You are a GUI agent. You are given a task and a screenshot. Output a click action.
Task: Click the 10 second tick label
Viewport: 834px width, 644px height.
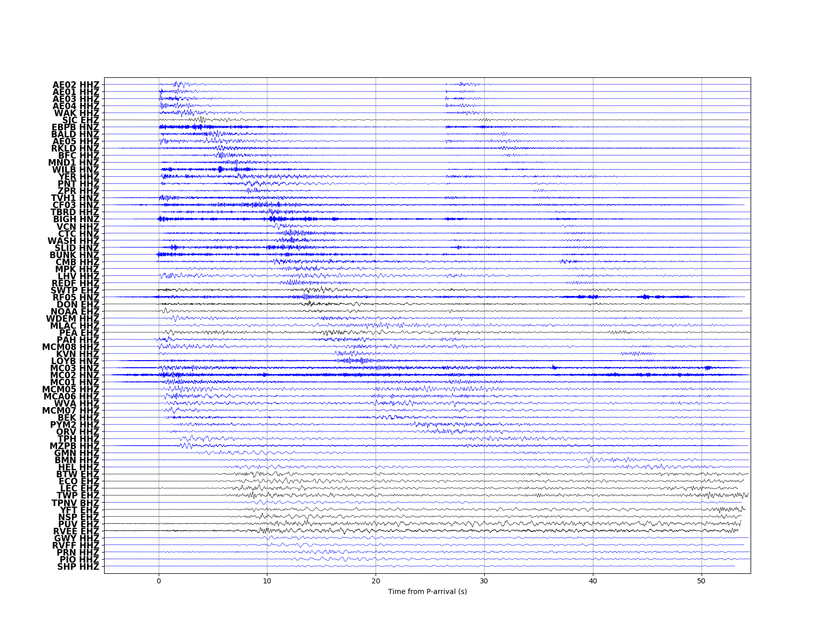point(267,581)
